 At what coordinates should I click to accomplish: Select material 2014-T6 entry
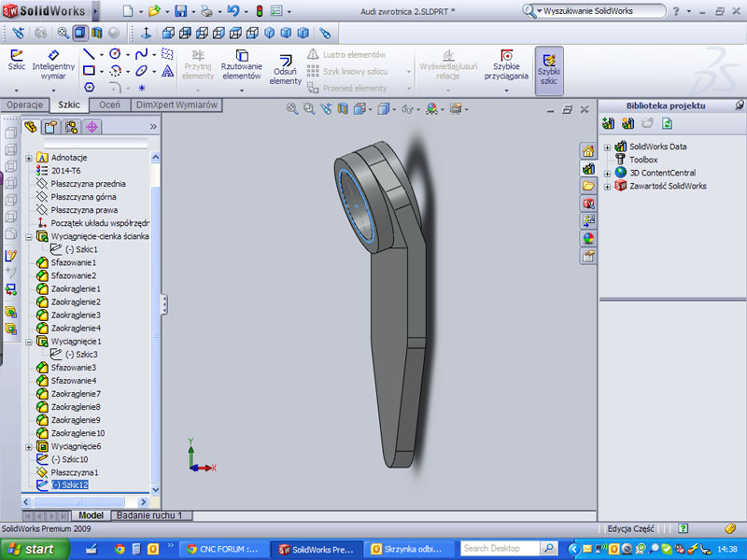[65, 171]
